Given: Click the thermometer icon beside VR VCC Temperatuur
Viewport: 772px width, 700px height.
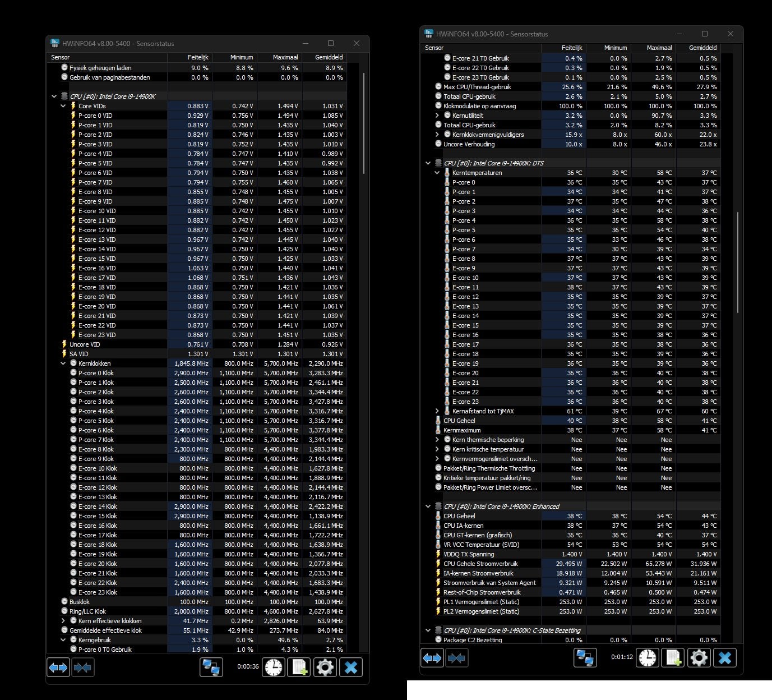Looking at the screenshot, I should click(x=438, y=545).
